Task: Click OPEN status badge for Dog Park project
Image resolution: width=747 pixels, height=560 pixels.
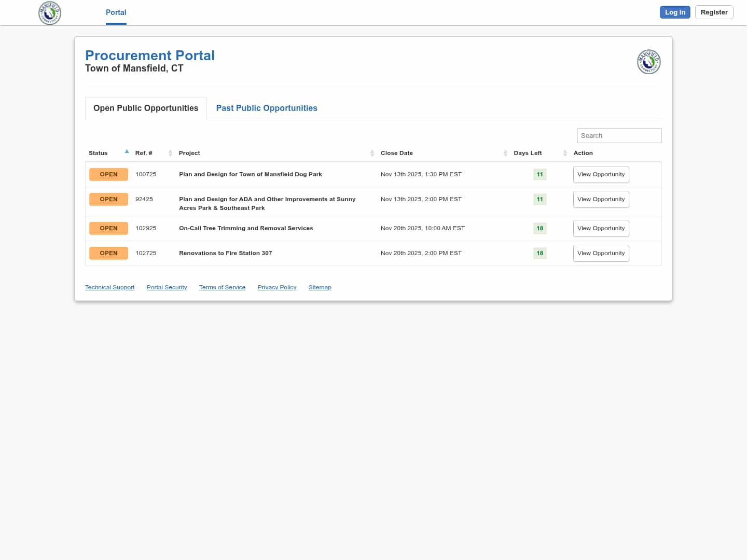Action: [108, 174]
